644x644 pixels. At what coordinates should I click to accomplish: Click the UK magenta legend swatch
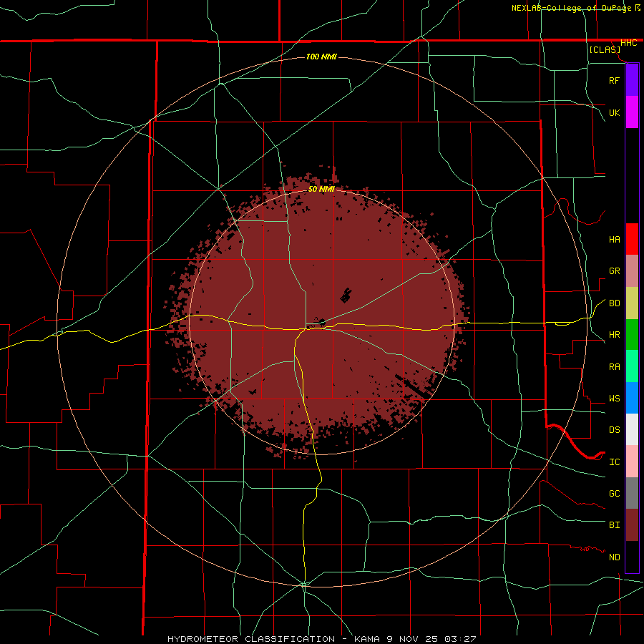[632, 112]
